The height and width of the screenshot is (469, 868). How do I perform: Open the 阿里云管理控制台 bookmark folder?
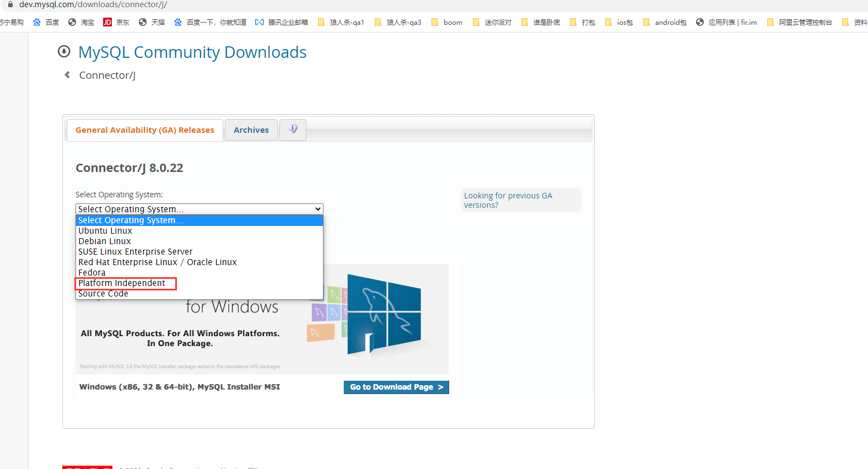pos(799,22)
